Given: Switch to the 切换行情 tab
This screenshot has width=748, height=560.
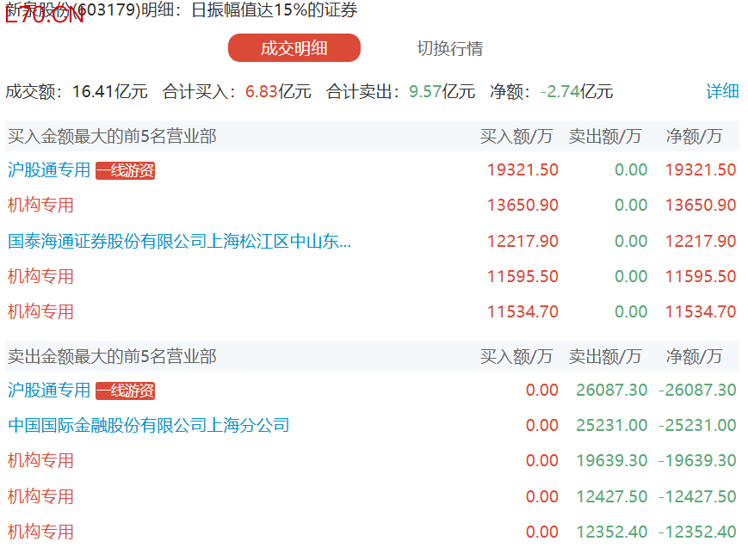Looking at the screenshot, I should click(x=449, y=48).
